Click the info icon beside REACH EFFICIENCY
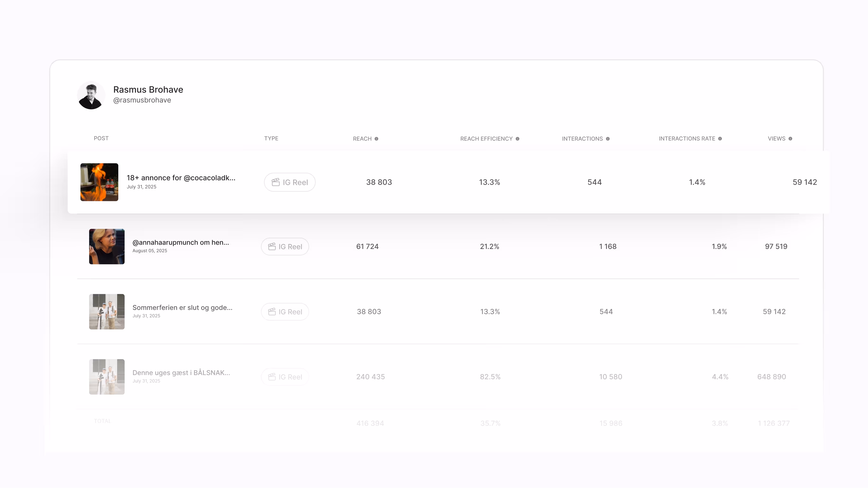The height and width of the screenshot is (488, 868). [x=517, y=139]
